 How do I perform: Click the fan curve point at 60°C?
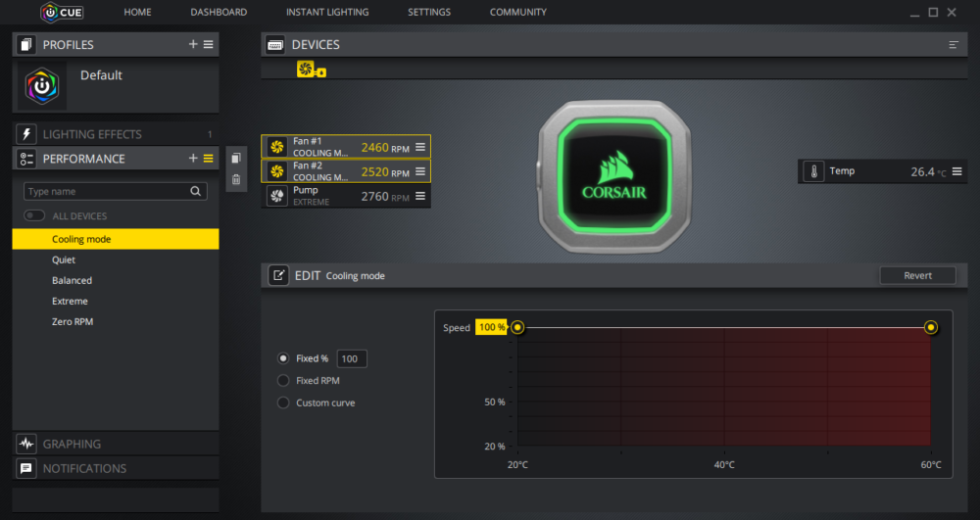[x=931, y=327]
